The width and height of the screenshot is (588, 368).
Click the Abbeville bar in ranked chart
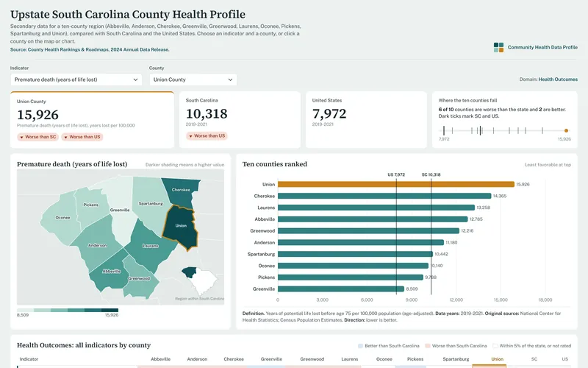(x=373, y=219)
